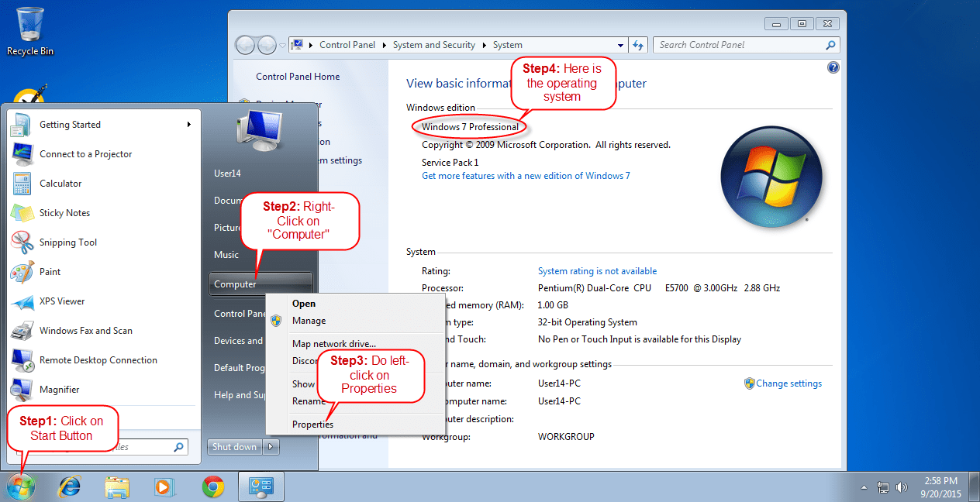The height and width of the screenshot is (502, 980).
Task: Click the 32-bit Operating System text
Action: 588,322
